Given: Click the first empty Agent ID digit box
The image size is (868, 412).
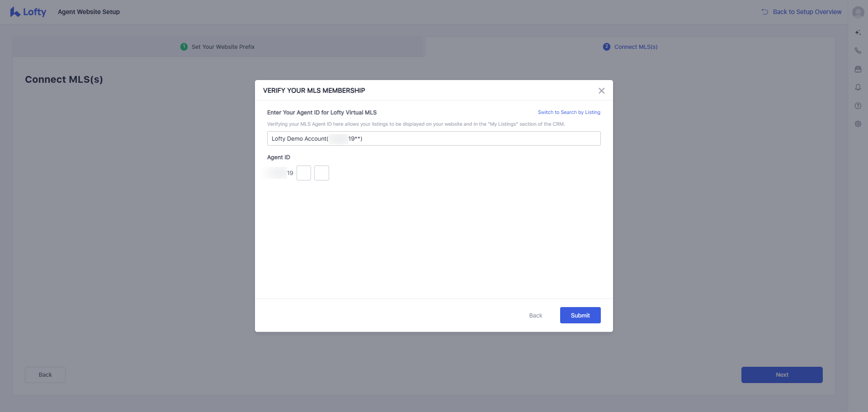Looking at the screenshot, I should pyautogui.click(x=304, y=173).
